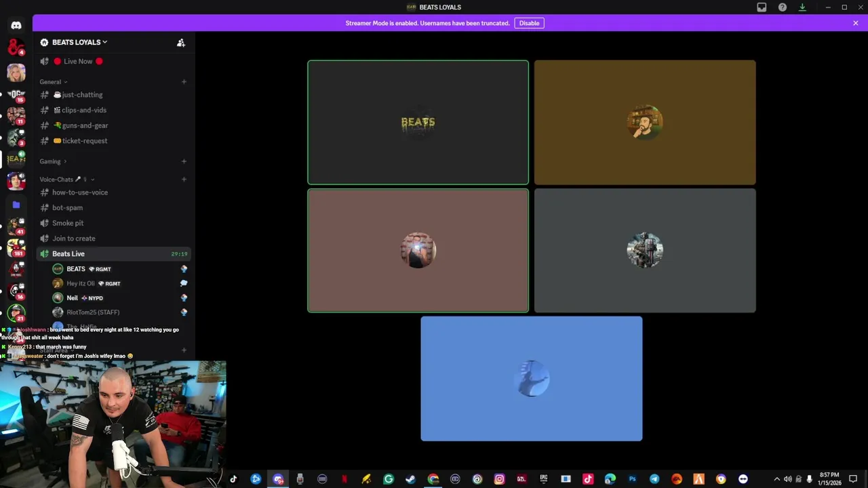Create channel in Voice-Chats category

pos(184,180)
